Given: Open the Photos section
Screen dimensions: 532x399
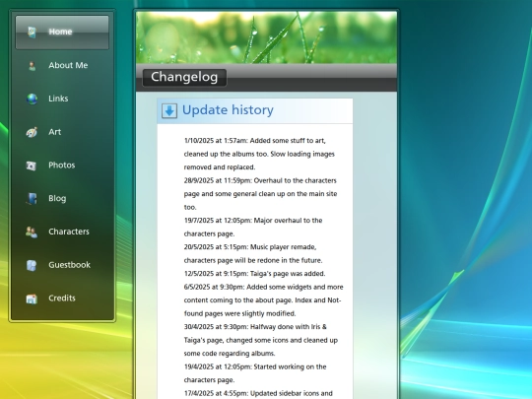Looking at the screenshot, I should (x=62, y=165).
